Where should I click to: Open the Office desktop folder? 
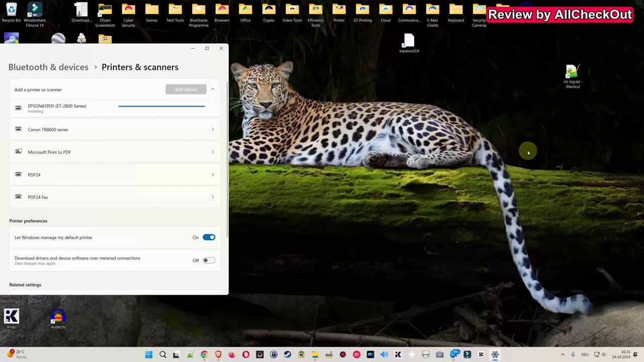[x=246, y=13]
